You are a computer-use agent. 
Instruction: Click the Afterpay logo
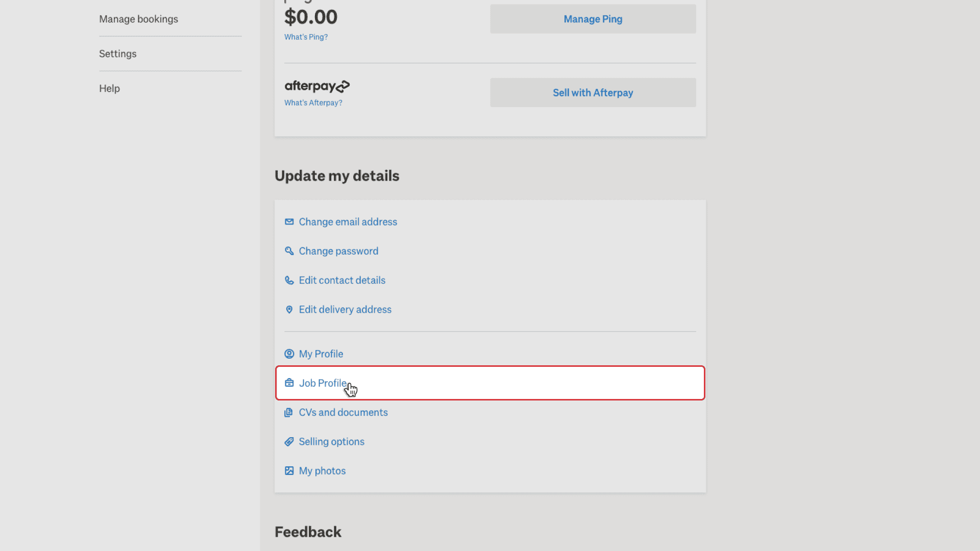tap(317, 86)
